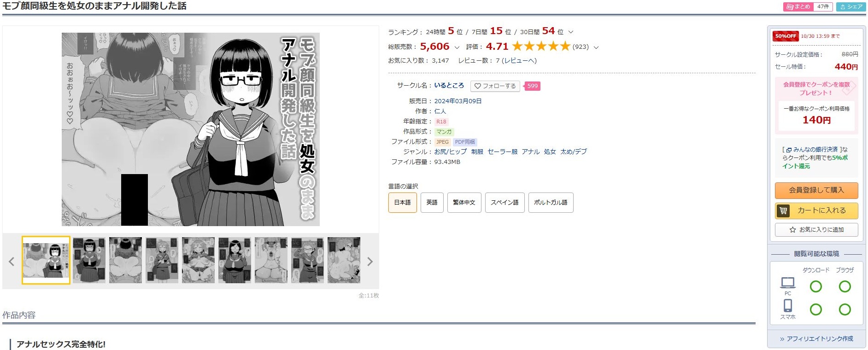Screen dimensions: 868x350
Task: Open the JPEG file format tag
Action: tap(442, 142)
